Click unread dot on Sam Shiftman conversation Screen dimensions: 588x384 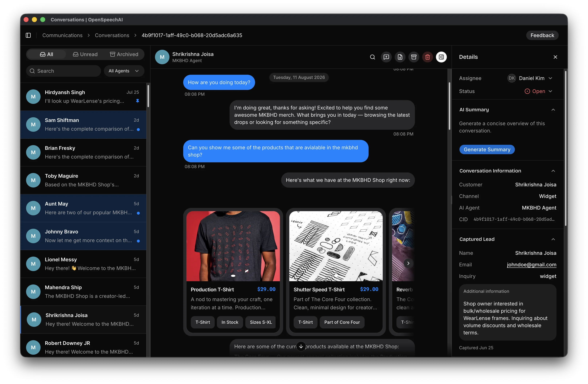tap(138, 129)
